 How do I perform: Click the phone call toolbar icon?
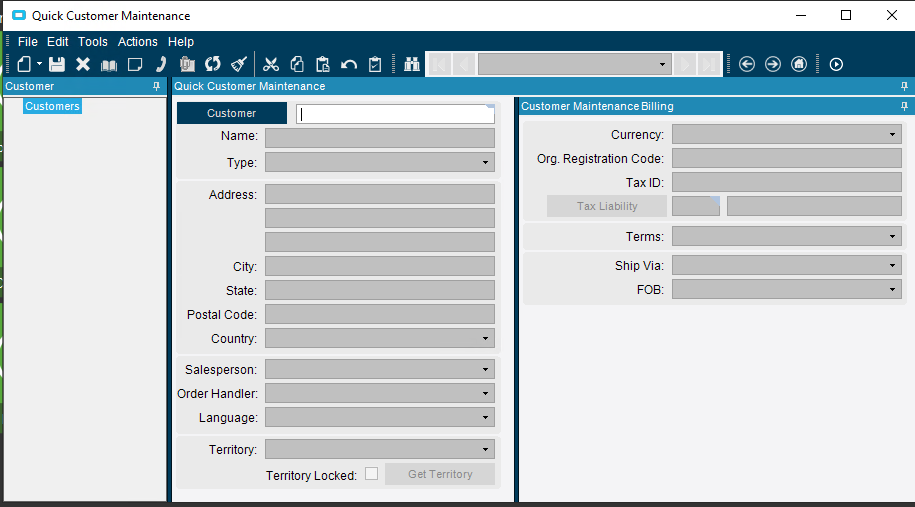pyautogui.click(x=160, y=64)
